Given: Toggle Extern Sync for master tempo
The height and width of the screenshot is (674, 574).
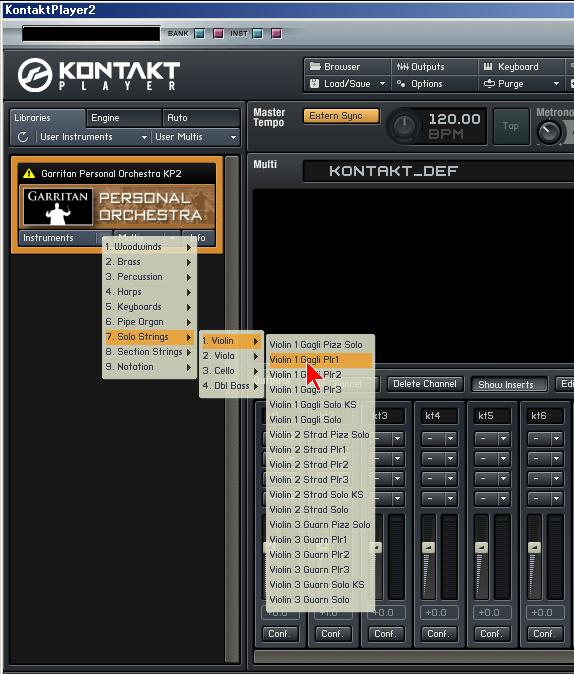Looking at the screenshot, I should tap(341, 116).
